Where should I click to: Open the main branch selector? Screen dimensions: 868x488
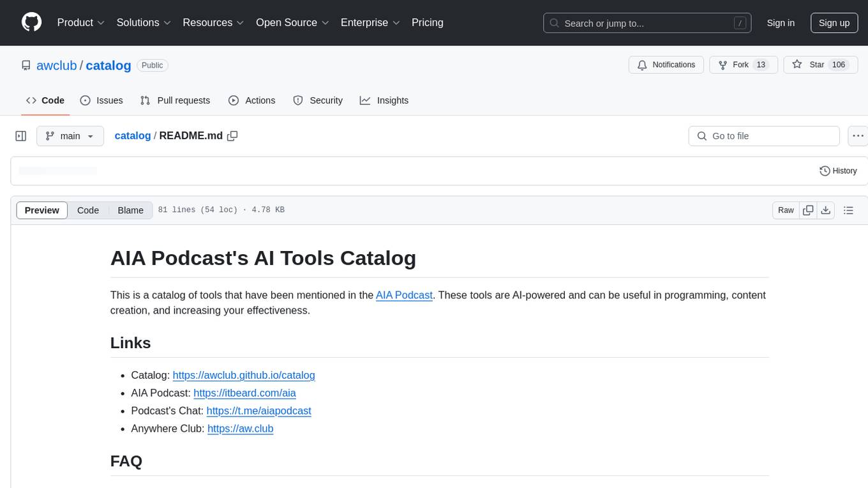click(70, 136)
